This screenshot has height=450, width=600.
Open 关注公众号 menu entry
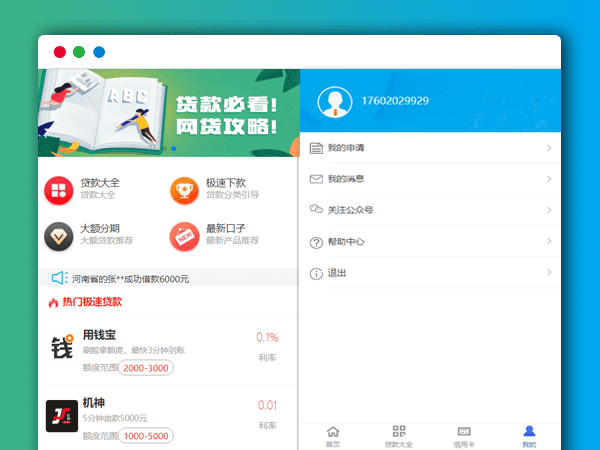[x=430, y=210]
